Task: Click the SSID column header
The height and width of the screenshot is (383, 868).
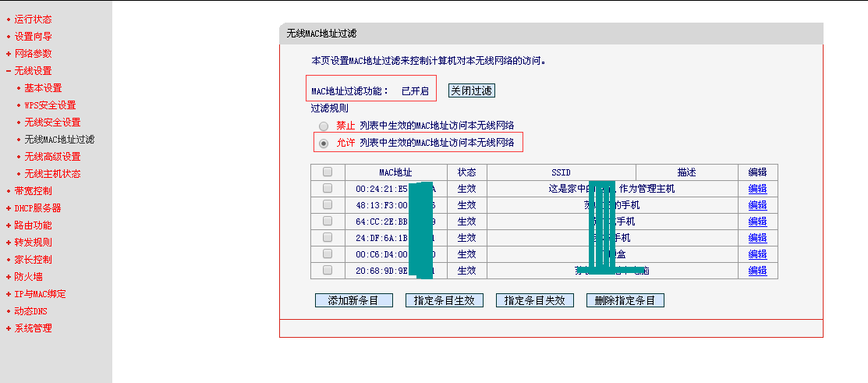Action: tap(561, 172)
